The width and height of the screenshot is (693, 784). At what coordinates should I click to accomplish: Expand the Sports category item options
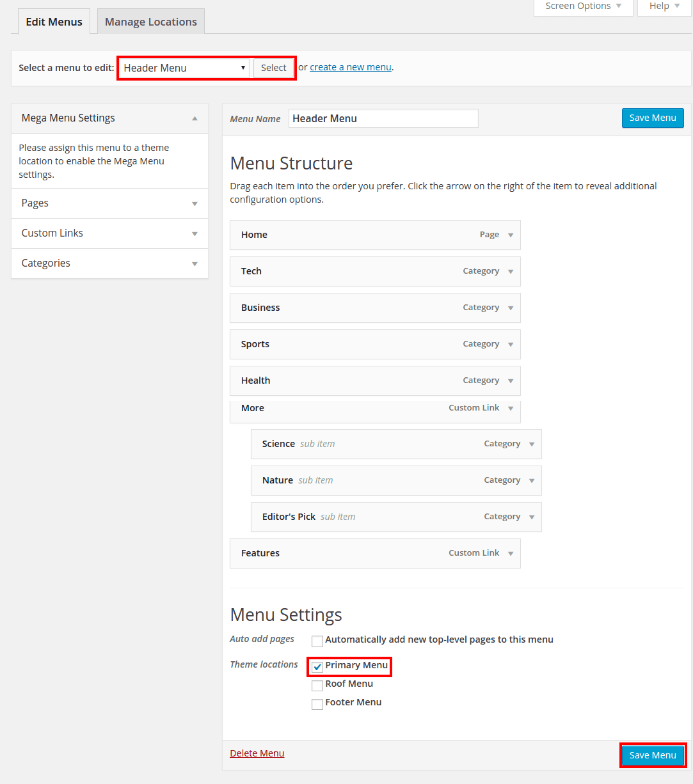[x=510, y=344]
